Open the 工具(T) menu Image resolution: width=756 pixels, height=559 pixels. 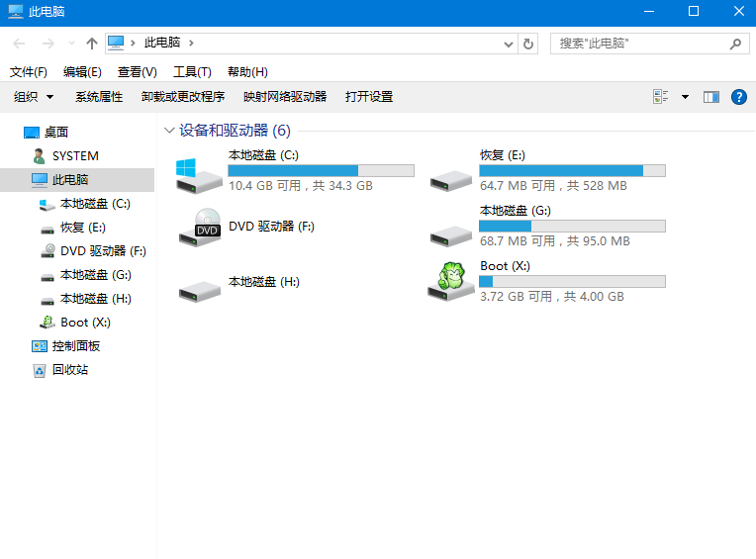(192, 72)
